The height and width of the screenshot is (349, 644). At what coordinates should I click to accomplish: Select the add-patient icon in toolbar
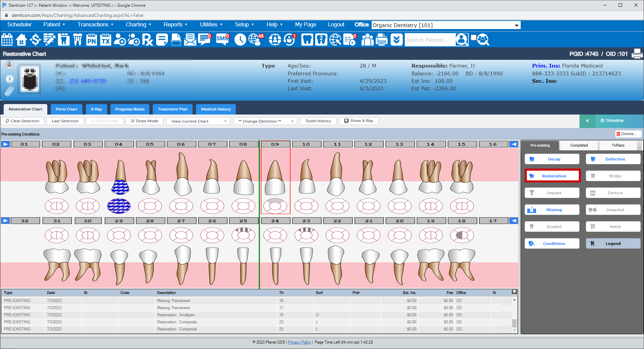[x=120, y=40]
